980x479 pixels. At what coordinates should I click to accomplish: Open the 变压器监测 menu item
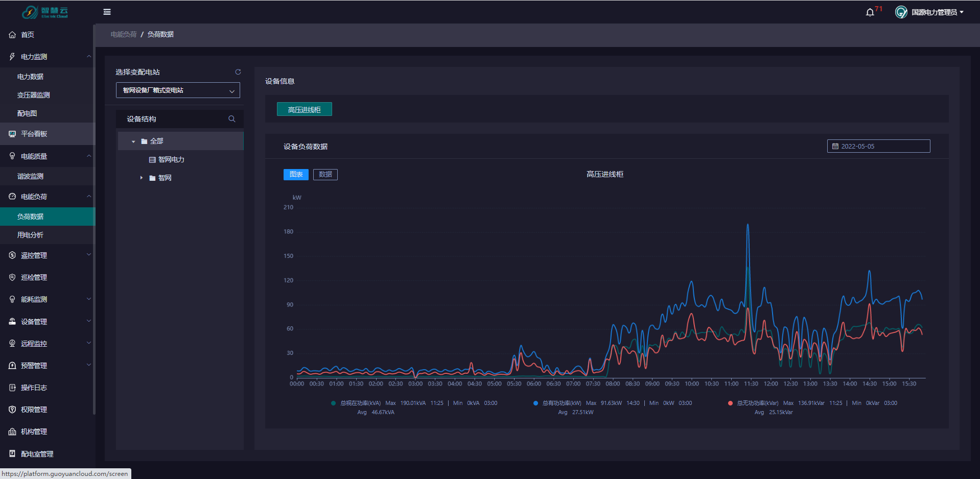[x=48, y=95]
